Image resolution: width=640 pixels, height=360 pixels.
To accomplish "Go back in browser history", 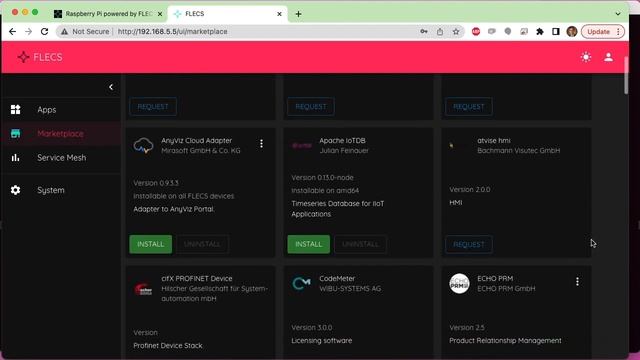I will [12, 31].
